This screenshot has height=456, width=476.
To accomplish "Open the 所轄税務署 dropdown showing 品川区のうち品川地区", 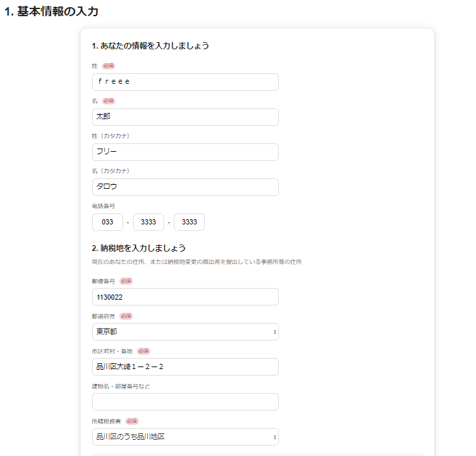I will click(x=185, y=437).
